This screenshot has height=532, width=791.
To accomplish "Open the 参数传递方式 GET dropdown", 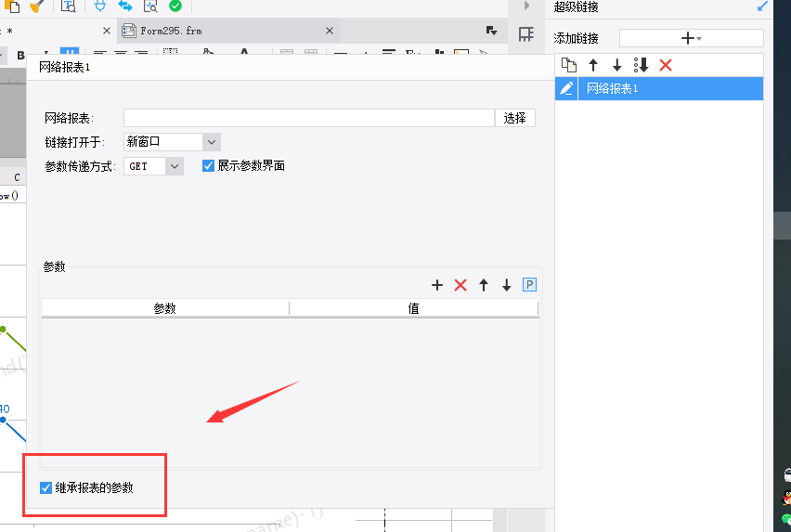I will [x=153, y=166].
